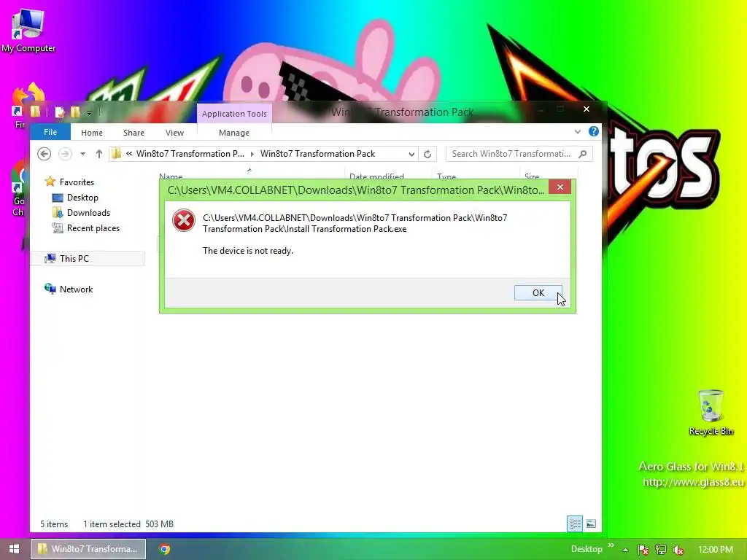Click the muted volume tray icon
The width and height of the screenshot is (747, 560).
point(678,550)
